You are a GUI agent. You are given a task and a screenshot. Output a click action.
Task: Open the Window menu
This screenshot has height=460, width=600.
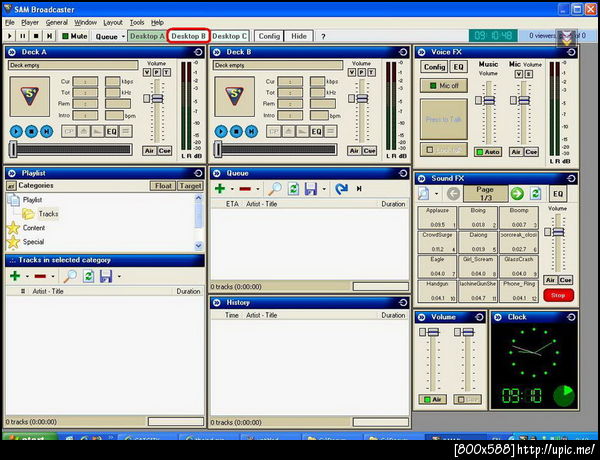(x=85, y=23)
